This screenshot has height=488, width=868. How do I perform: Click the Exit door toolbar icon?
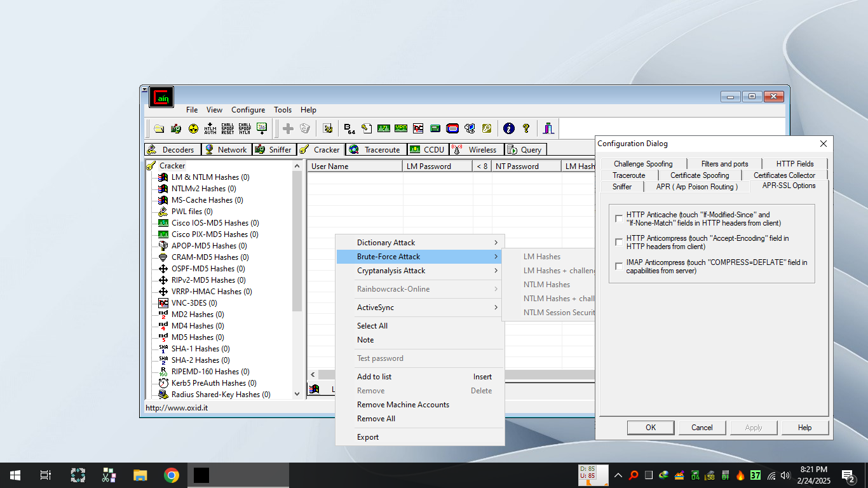[x=548, y=128]
